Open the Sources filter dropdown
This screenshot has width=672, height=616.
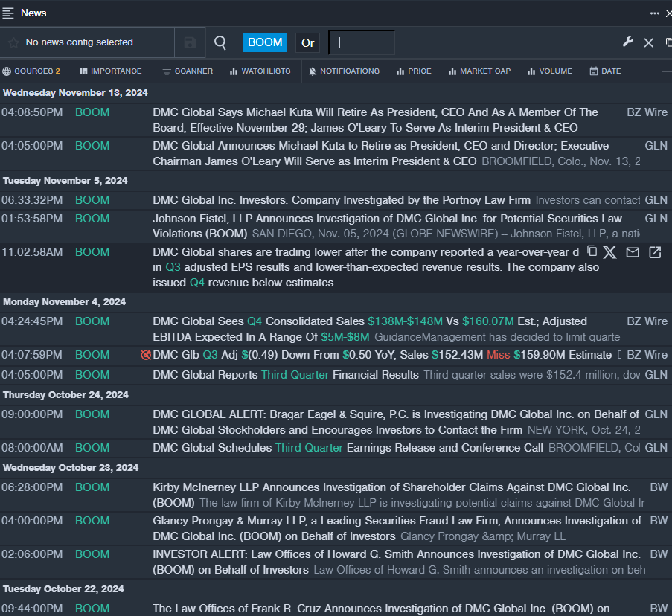31,71
